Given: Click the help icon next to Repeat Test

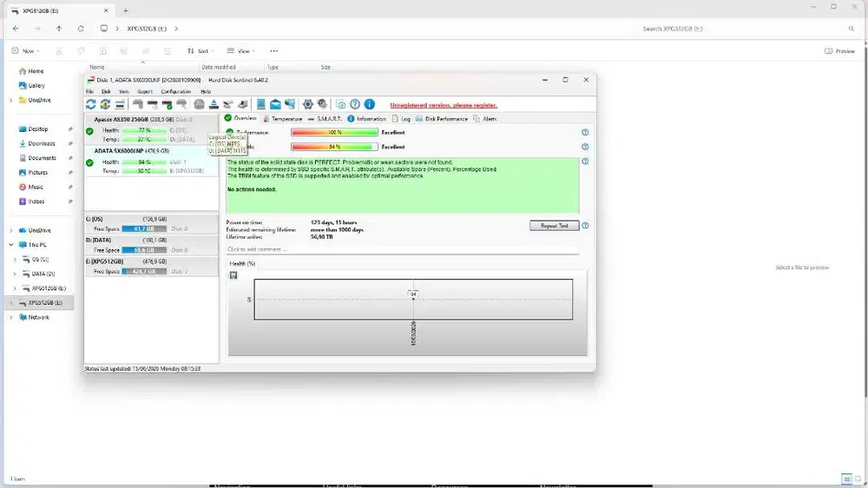Looking at the screenshot, I should pyautogui.click(x=585, y=226).
